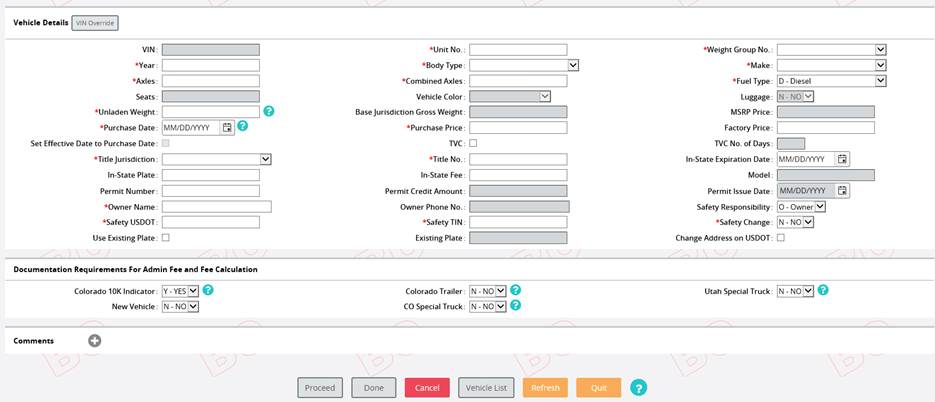Screen dimensions: 935x402
Task: Click help icon beside Quit button
Action: click(x=638, y=388)
